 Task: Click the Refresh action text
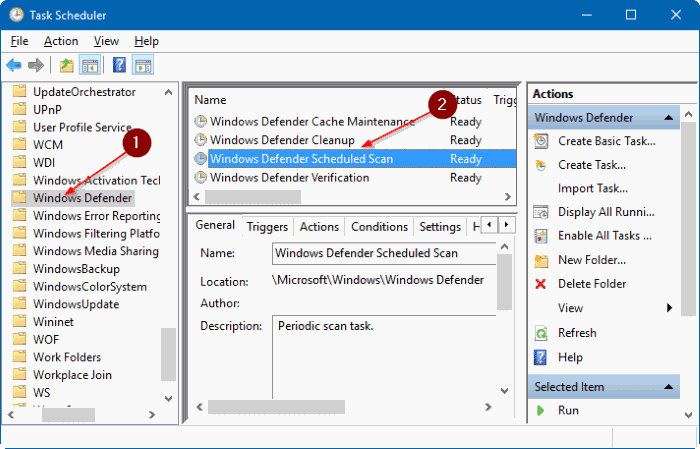(x=577, y=333)
